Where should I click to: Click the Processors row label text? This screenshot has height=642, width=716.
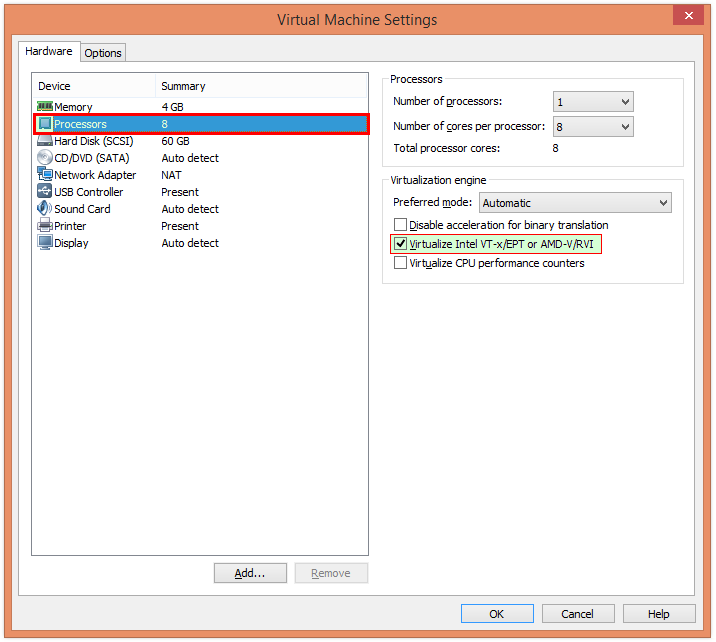[80, 124]
